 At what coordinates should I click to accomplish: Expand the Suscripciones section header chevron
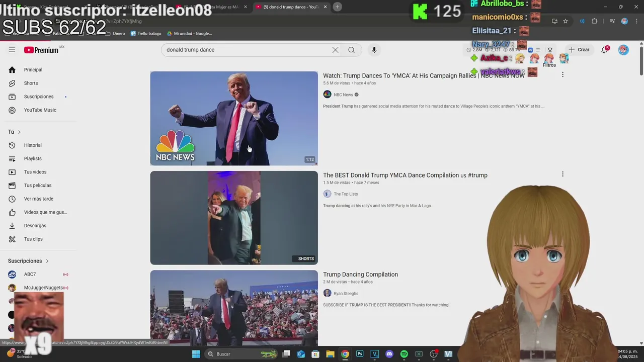pyautogui.click(x=47, y=261)
